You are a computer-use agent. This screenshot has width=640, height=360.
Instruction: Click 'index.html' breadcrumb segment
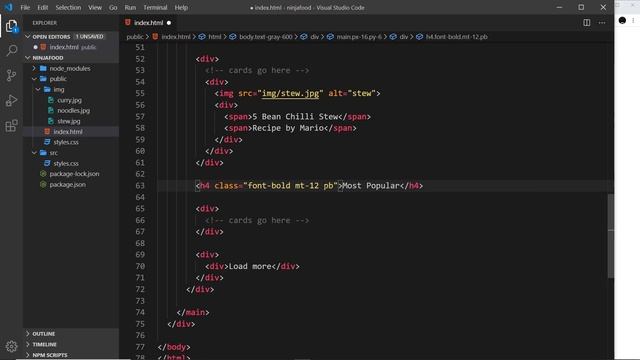[x=176, y=37]
